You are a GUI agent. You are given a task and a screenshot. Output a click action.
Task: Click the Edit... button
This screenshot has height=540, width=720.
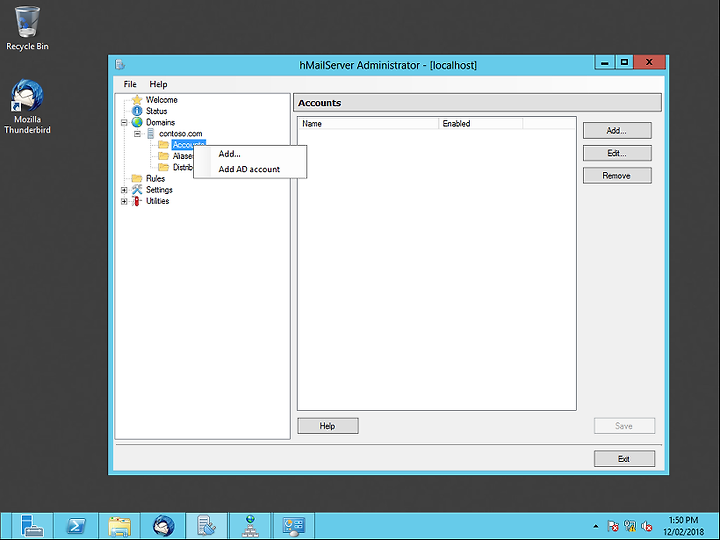click(617, 153)
